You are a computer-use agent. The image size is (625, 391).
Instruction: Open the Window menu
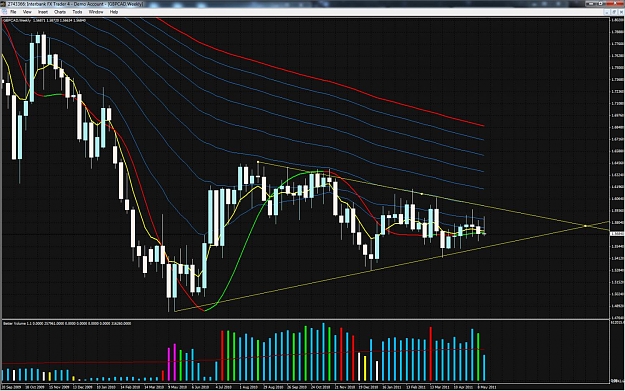point(96,12)
